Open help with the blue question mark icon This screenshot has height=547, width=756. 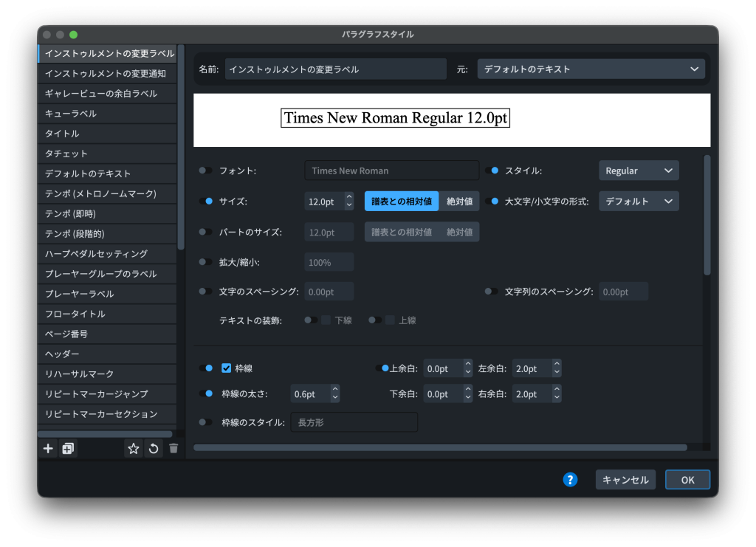570,480
